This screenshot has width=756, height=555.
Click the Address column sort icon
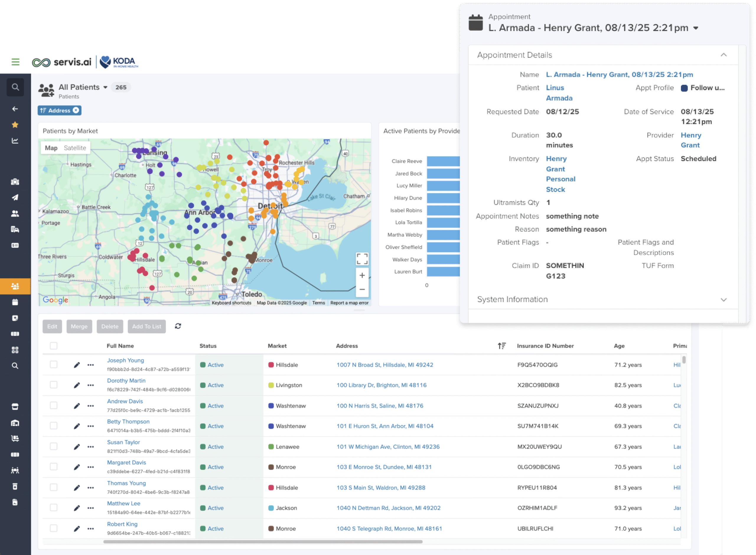point(501,346)
